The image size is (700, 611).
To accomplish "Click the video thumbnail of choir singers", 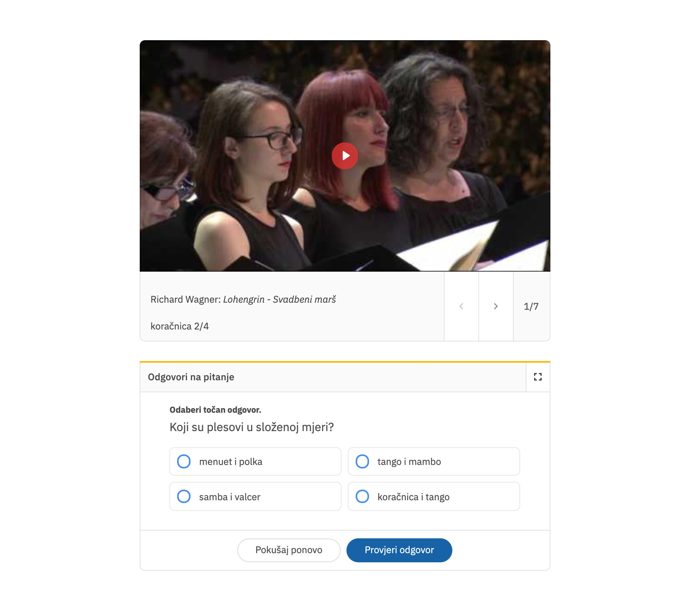I will 345,156.
